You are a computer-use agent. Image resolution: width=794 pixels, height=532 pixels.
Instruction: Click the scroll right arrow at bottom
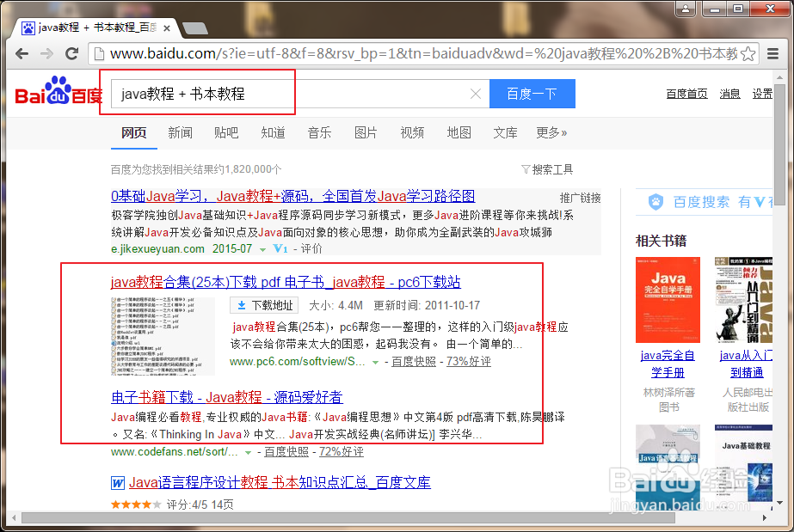point(764,518)
